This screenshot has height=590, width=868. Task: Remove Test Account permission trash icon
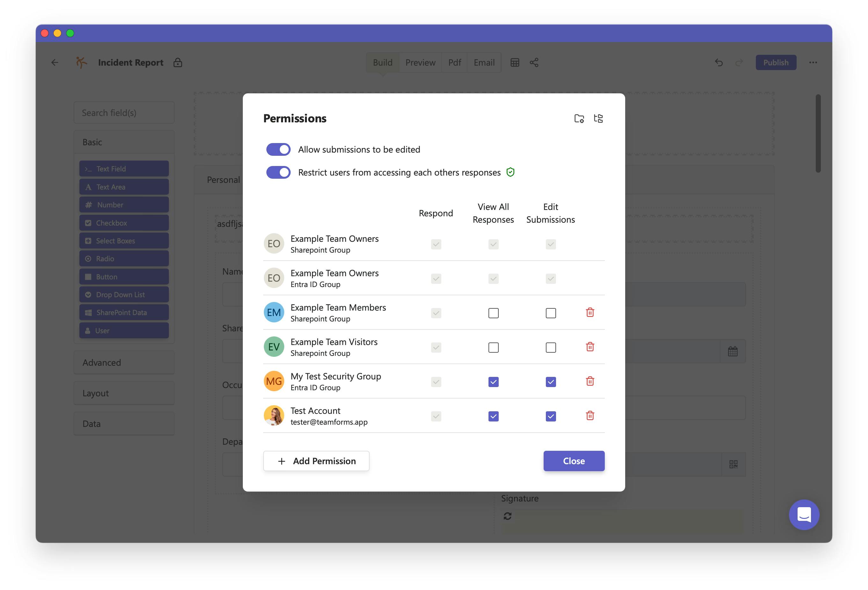pyautogui.click(x=590, y=415)
